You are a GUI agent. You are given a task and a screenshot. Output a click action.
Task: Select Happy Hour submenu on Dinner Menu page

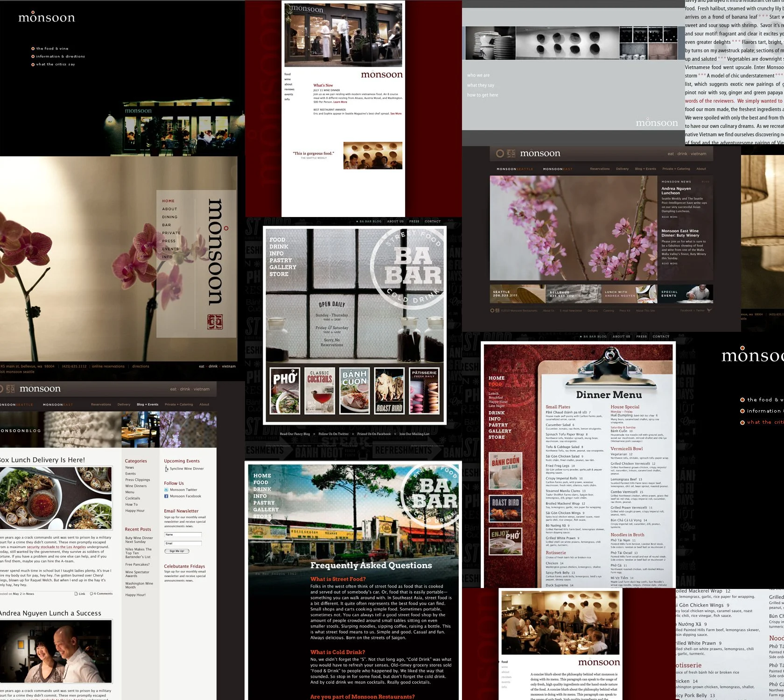pos(498,402)
